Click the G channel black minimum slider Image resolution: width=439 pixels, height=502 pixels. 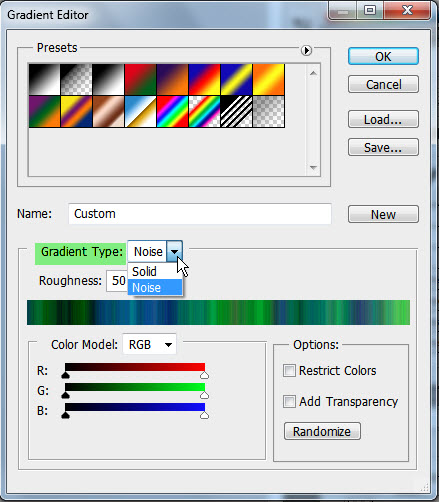[x=65, y=395]
